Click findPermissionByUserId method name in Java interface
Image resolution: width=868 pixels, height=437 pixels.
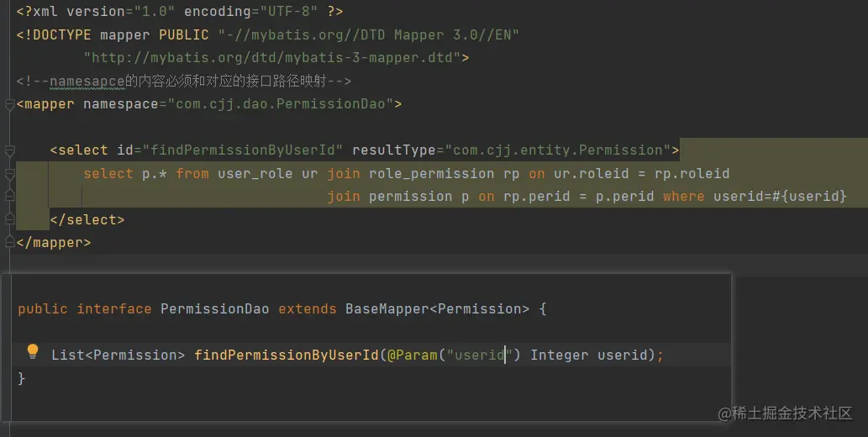(287, 355)
